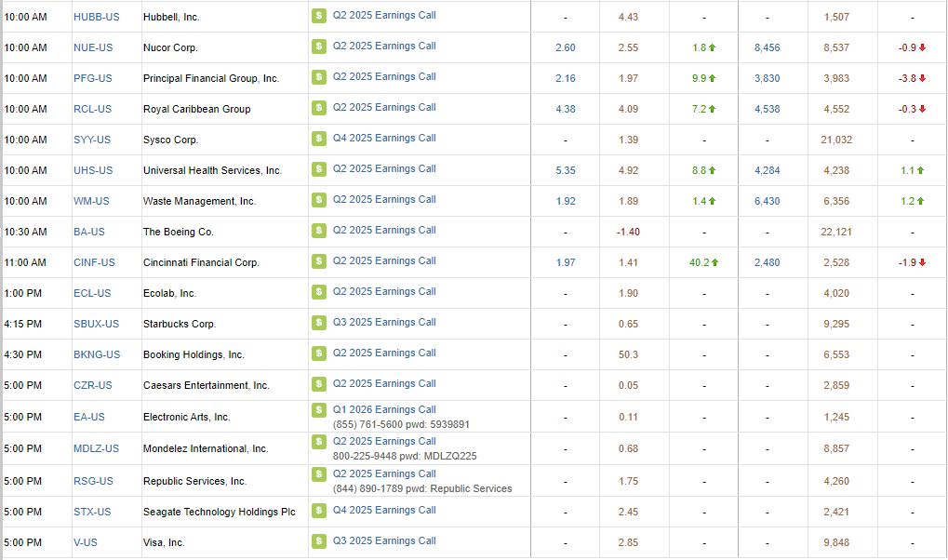The height and width of the screenshot is (560, 948).
Task: Open Seagate's Q4 2025 Earnings Call link
Action: click(384, 511)
